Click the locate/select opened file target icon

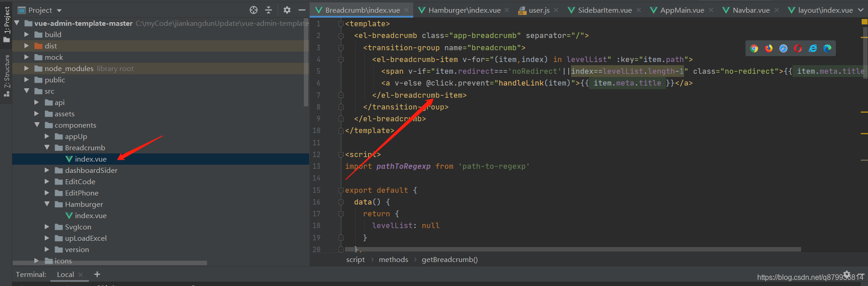coord(254,10)
